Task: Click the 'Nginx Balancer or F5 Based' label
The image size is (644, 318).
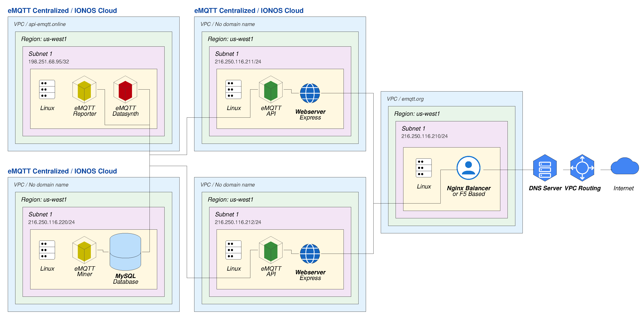Action: (469, 191)
